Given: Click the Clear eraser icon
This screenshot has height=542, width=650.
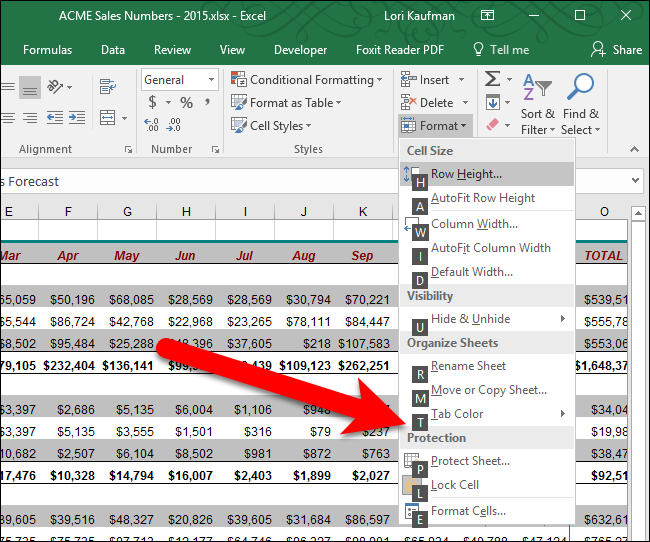Looking at the screenshot, I should tap(492, 126).
